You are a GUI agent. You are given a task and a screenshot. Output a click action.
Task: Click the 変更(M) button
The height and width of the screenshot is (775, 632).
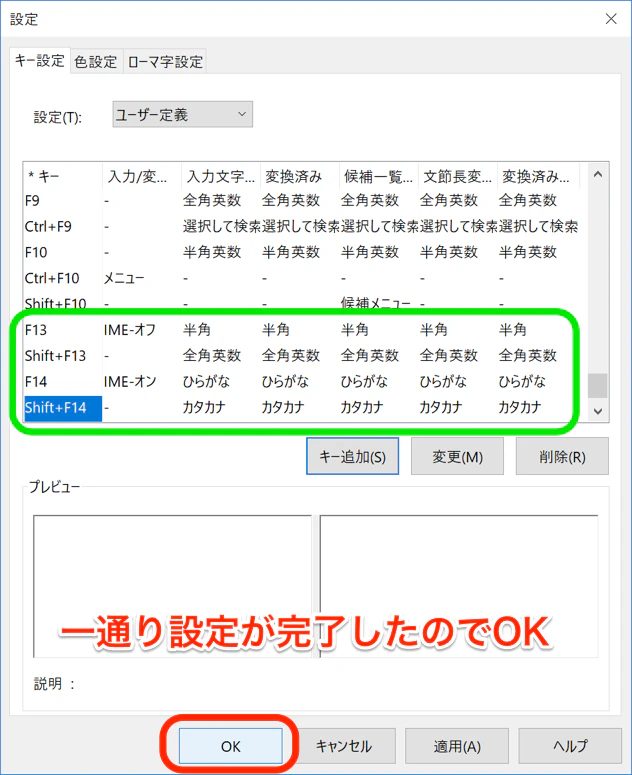click(457, 456)
